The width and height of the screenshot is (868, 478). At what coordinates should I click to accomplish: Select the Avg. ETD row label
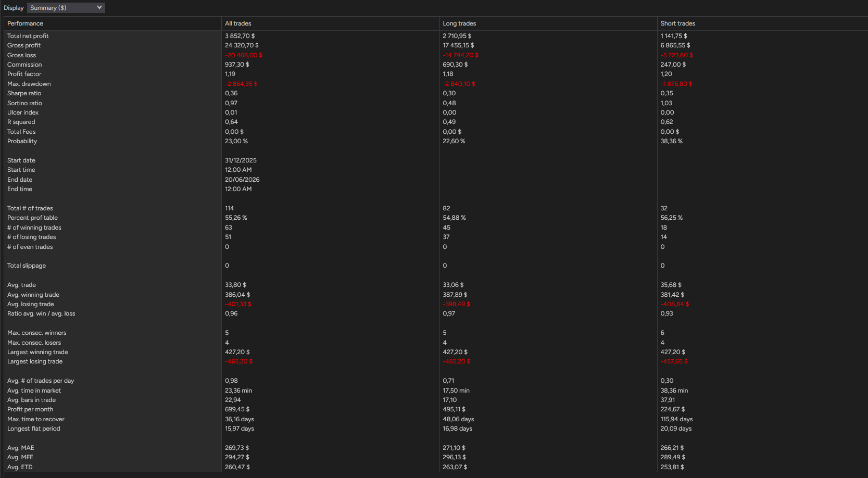click(x=20, y=467)
